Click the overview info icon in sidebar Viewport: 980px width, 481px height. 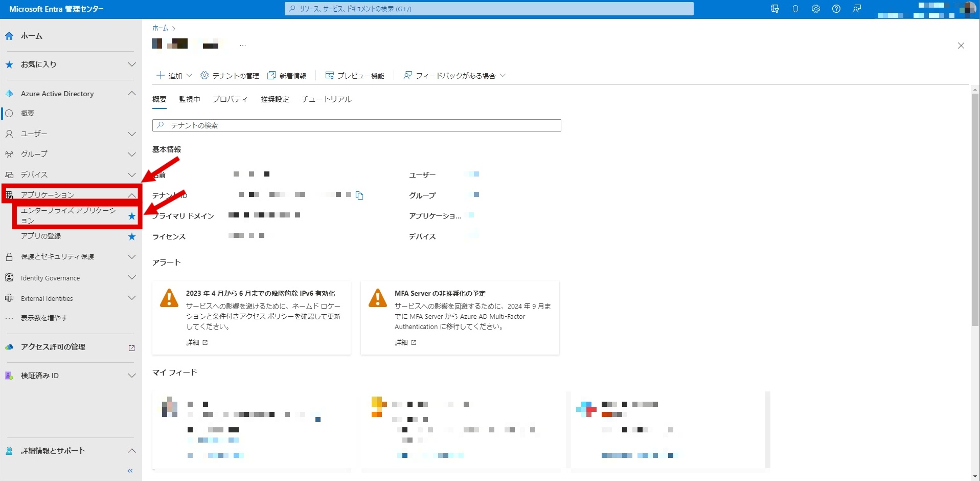tap(9, 113)
